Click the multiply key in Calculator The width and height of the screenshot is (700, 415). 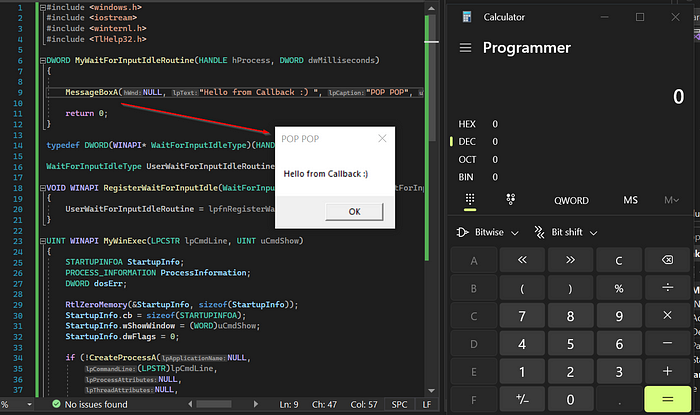[667, 315]
